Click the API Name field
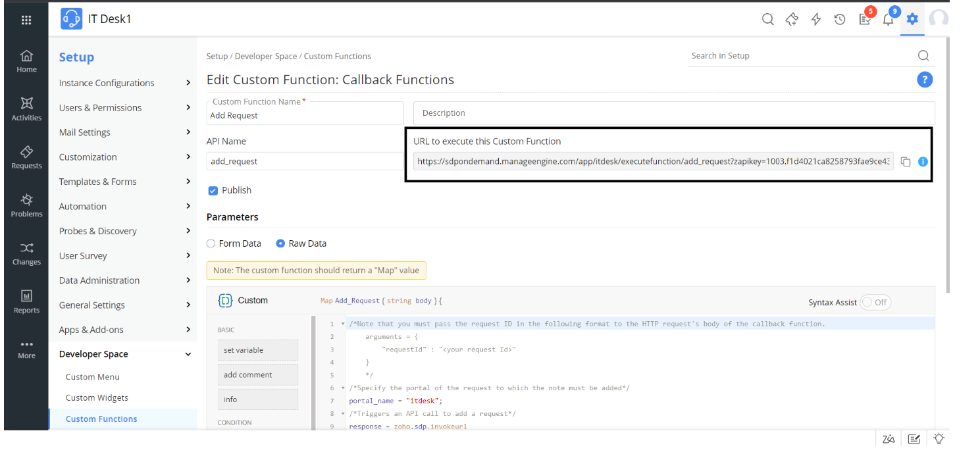This screenshot has height=460, width=980. click(x=305, y=161)
